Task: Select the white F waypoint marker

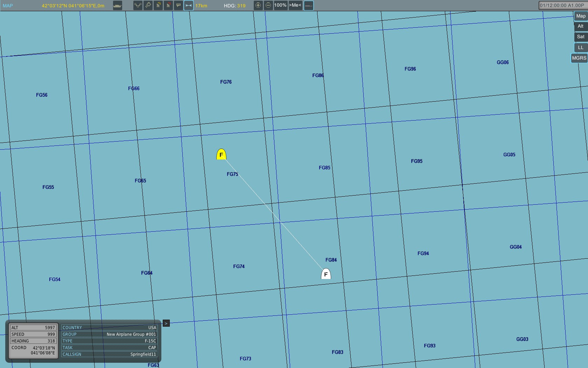Action: (x=326, y=274)
